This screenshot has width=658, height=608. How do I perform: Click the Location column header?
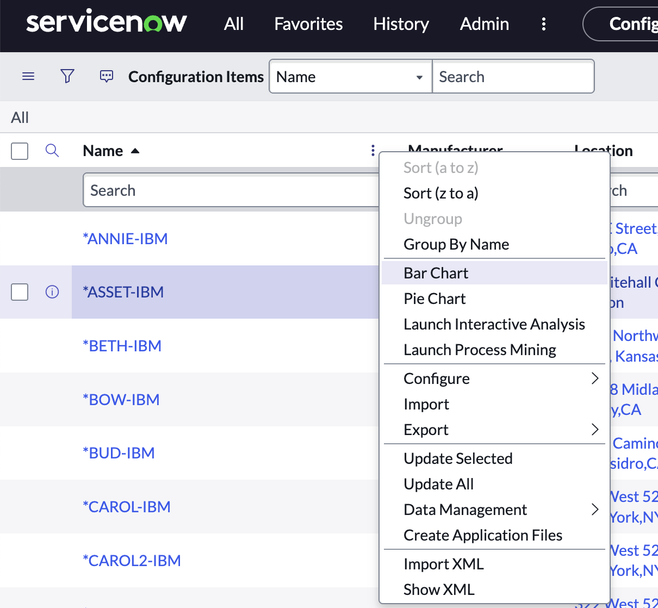click(603, 151)
